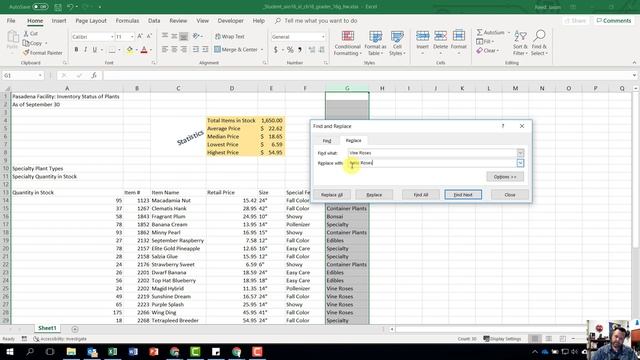Open Word from the taskbar
This screenshot has height=360, width=640.
(x=133, y=352)
